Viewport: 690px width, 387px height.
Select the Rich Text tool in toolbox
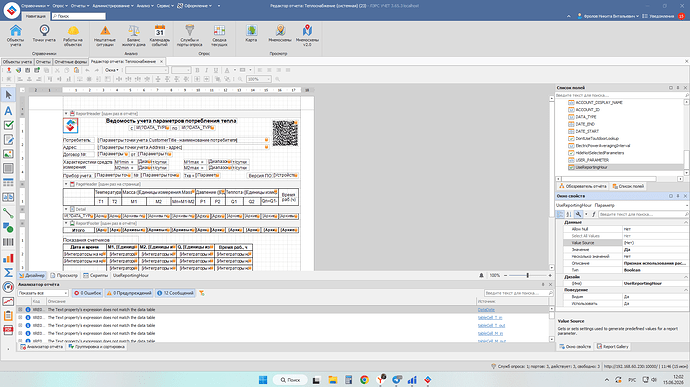8,140
